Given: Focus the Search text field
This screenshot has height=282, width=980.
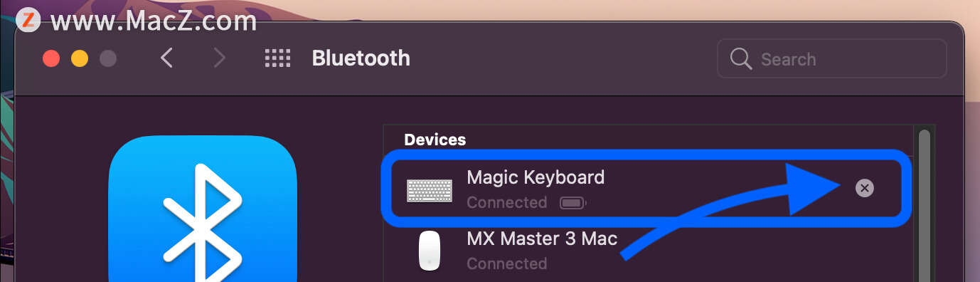Looking at the screenshot, I should pos(832,58).
